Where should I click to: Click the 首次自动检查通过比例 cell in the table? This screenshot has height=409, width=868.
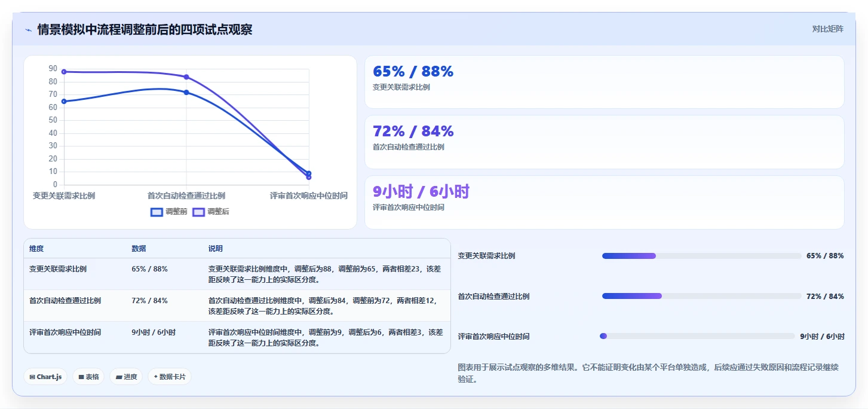click(x=65, y=301)
